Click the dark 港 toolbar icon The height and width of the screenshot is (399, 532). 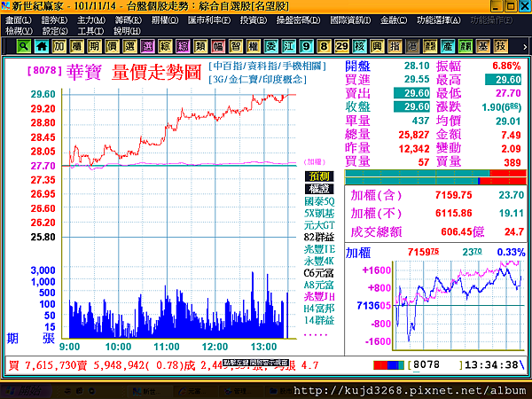412,46
